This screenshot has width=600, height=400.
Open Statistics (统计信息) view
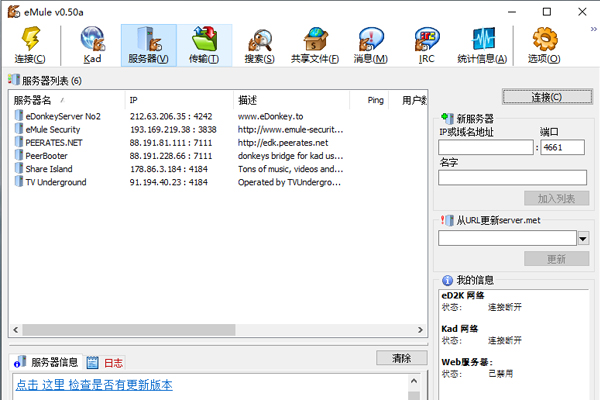(x=482, y=45)
